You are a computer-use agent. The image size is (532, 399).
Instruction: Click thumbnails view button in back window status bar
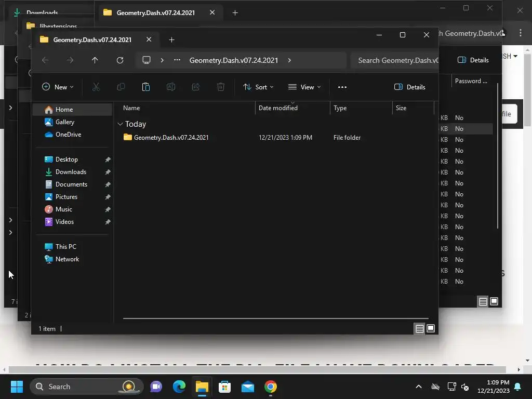(x=494, y=301)
